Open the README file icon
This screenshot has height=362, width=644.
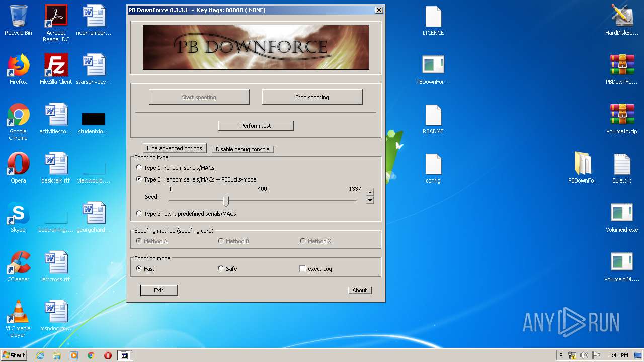[x=433, y=119]
